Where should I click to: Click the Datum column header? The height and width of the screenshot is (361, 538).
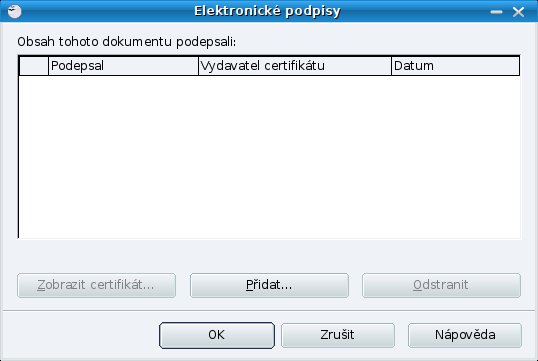coord(456,66)
